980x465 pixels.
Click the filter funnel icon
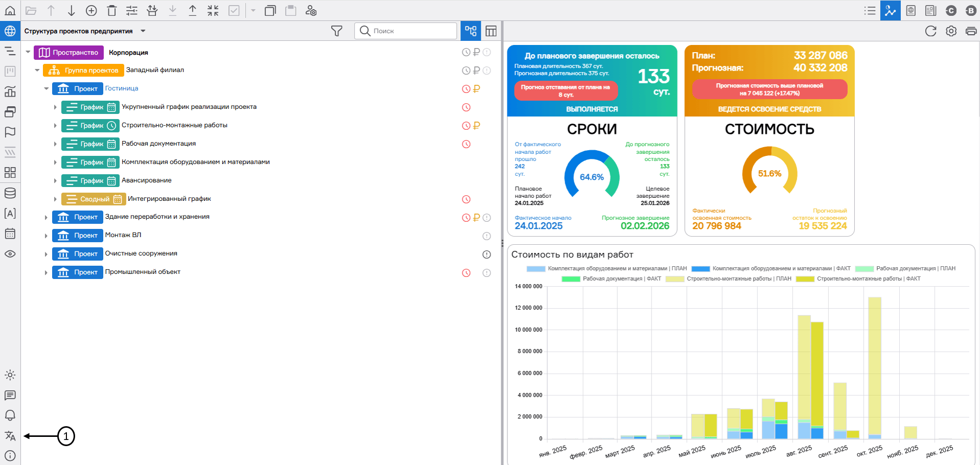click(x=336, y=31)
